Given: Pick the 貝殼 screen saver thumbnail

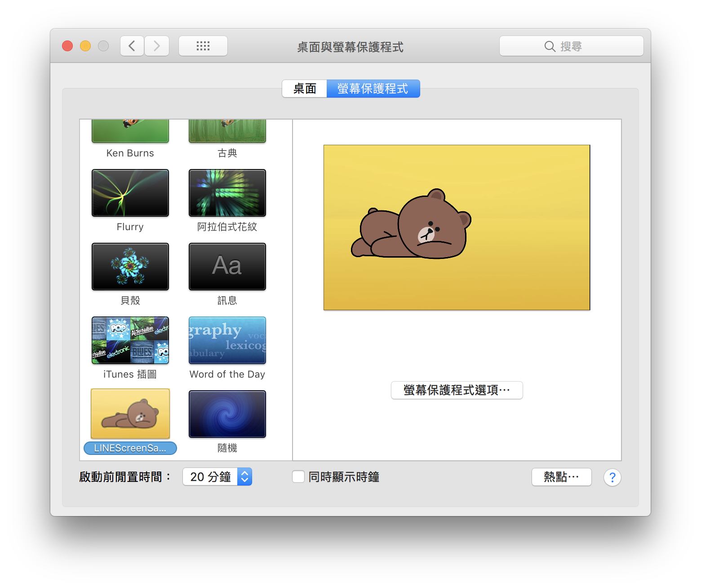Looking at the screenshot, I should 130,267.
